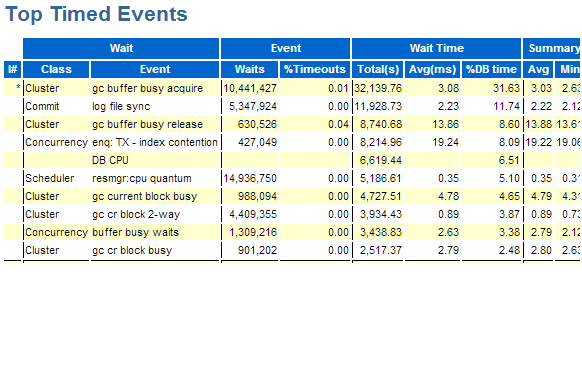Click the I# column header
Image resolution: width=582 pixels, height=365 pixels.
(13, 69)
